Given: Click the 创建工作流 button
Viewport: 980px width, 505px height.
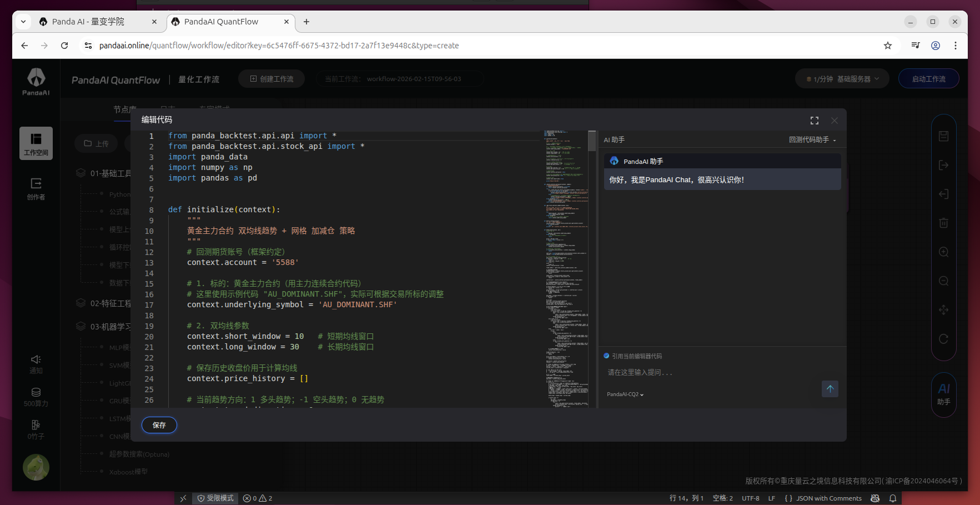Looking at the screenshot, I should 272,79.
